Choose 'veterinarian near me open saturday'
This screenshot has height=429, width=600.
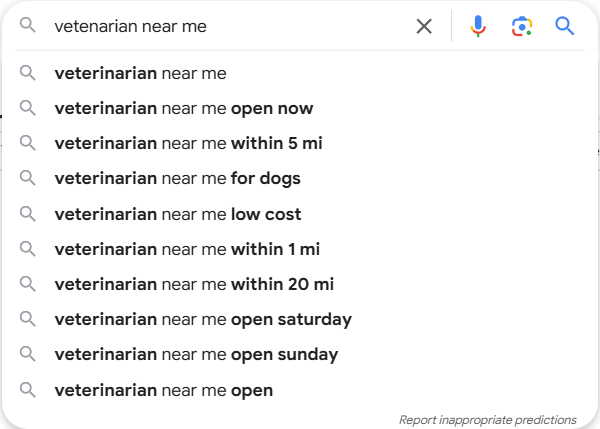click(300, 320)
